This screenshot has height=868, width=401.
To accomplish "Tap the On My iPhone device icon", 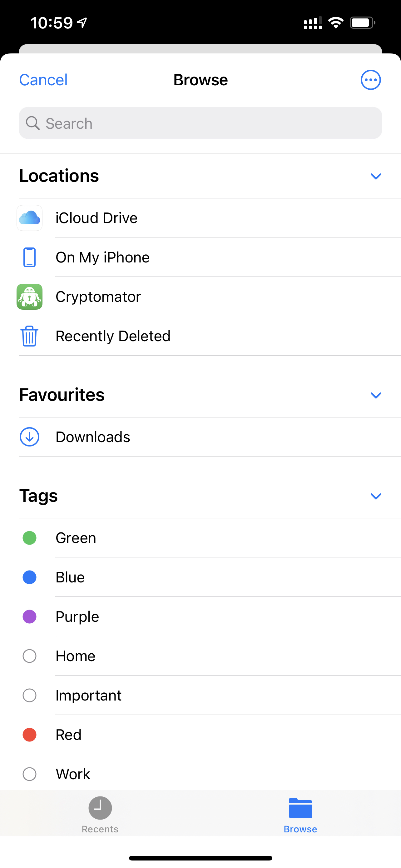I will (x=30, y=257).
